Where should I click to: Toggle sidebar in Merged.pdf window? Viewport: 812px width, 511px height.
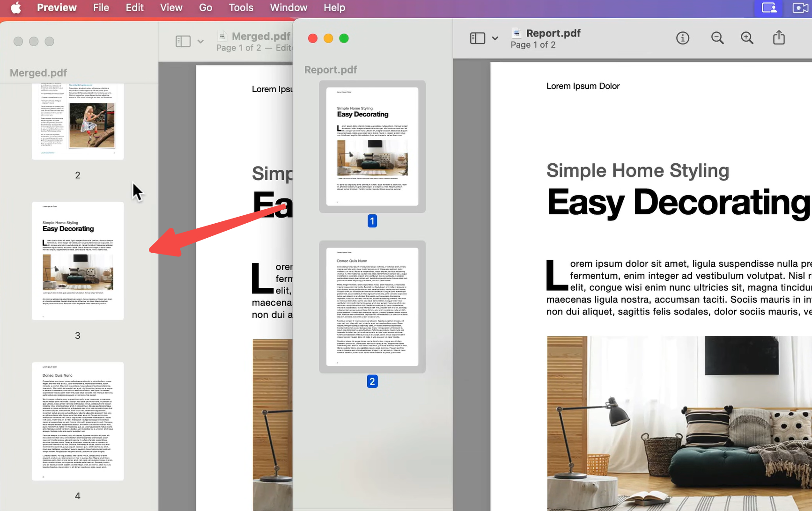[183, 42]
